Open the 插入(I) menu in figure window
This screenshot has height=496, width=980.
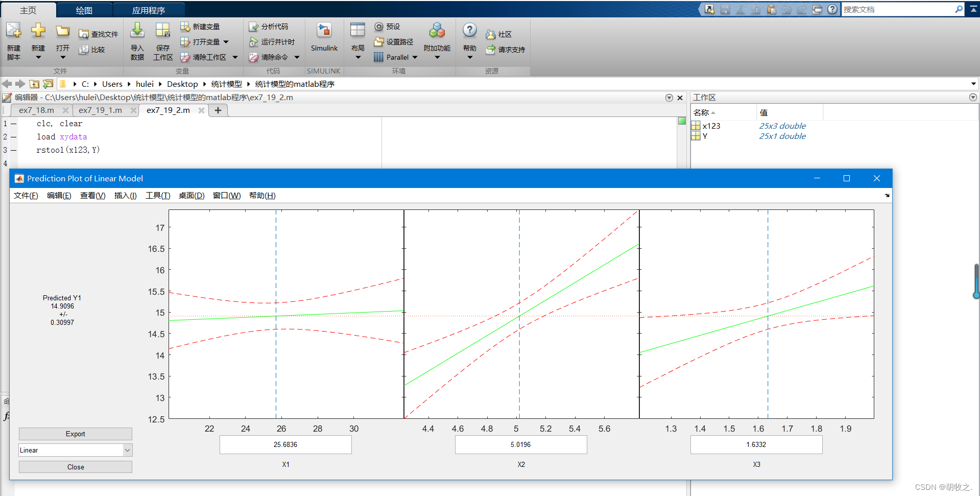[126, 196]
